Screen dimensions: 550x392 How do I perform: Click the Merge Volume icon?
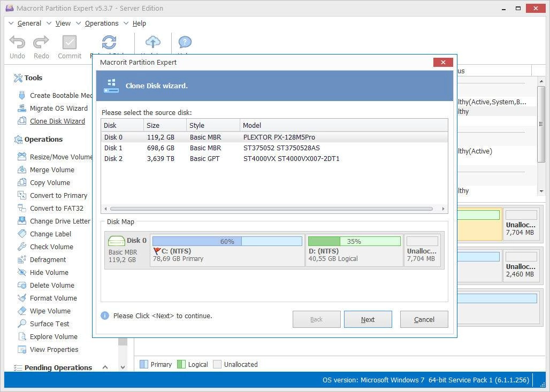(22, 170)
